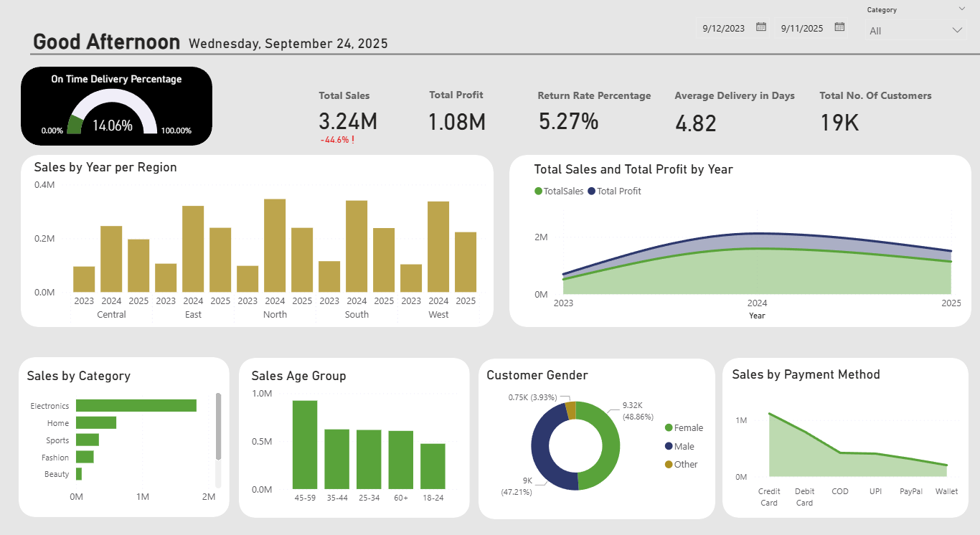Select the Electronics bar in Sales by Category

pos(136,406)
